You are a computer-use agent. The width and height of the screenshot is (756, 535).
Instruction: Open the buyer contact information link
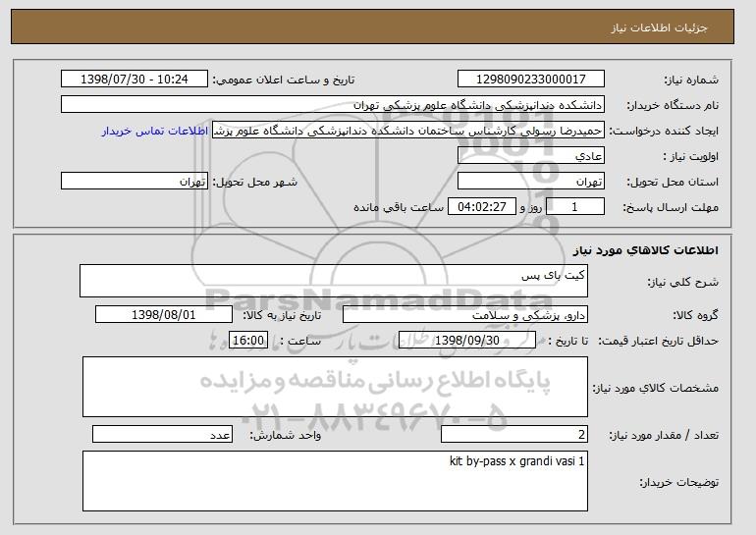[155, 131]
